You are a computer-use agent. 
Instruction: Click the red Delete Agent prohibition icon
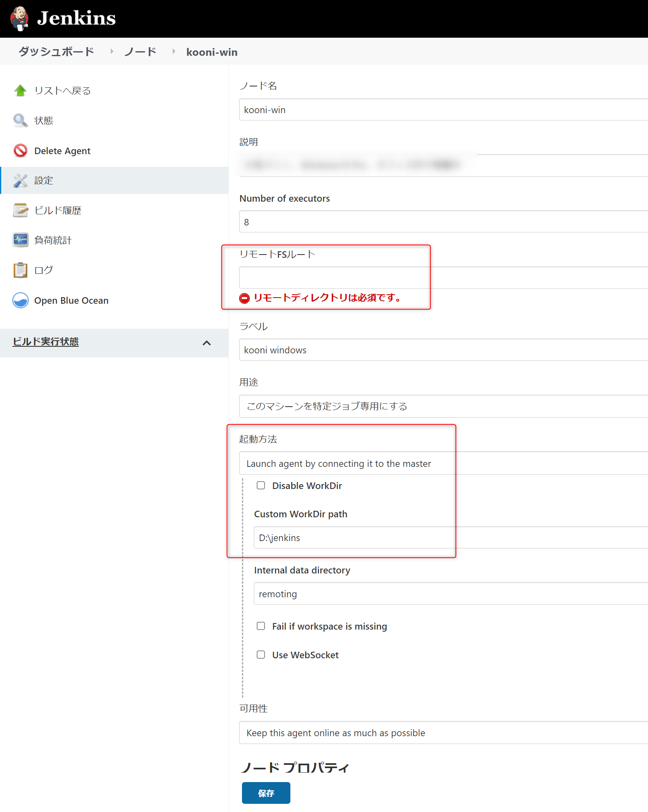pos(20,150)
